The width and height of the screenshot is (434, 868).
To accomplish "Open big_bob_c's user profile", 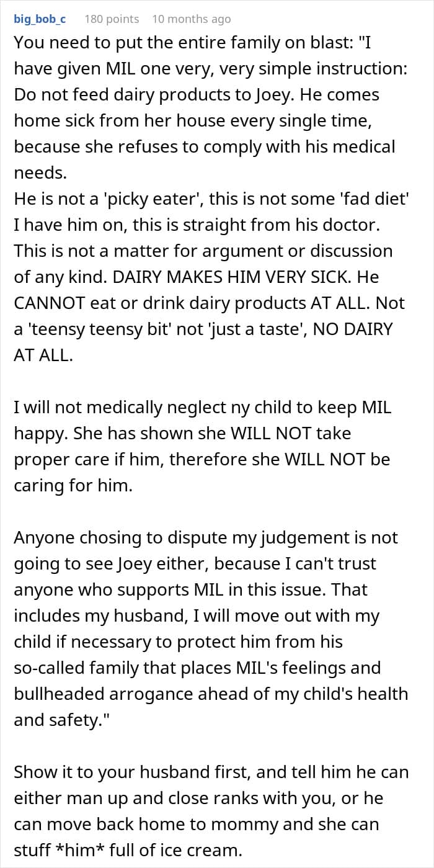I will (x=40, y=19).
